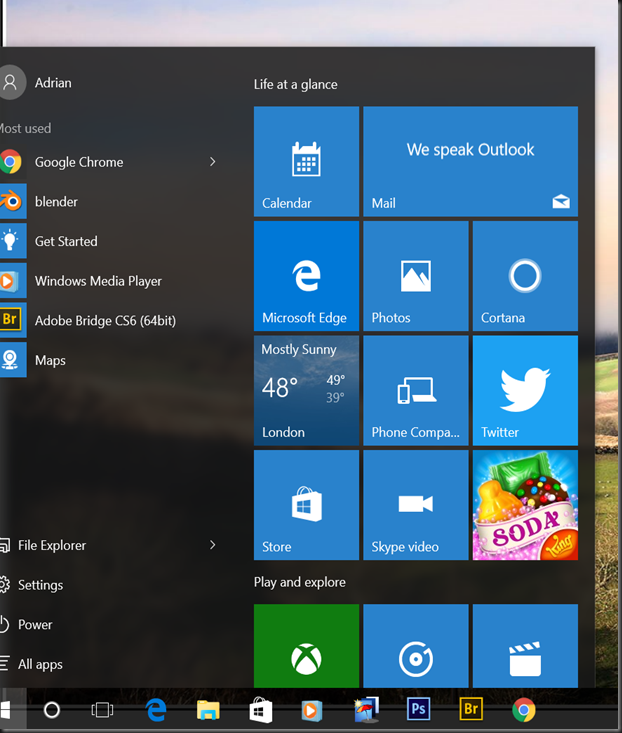Open the London weather tile
Image resolution: width=622 pixels, height=733 pixels.
point(306,390)
